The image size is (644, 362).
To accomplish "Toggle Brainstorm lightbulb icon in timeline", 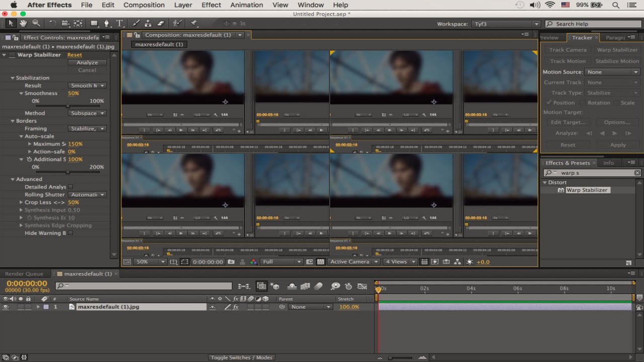I will pos(336,286).
